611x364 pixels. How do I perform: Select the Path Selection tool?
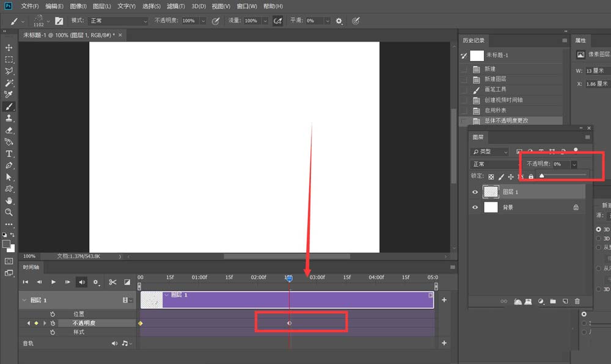9,177
